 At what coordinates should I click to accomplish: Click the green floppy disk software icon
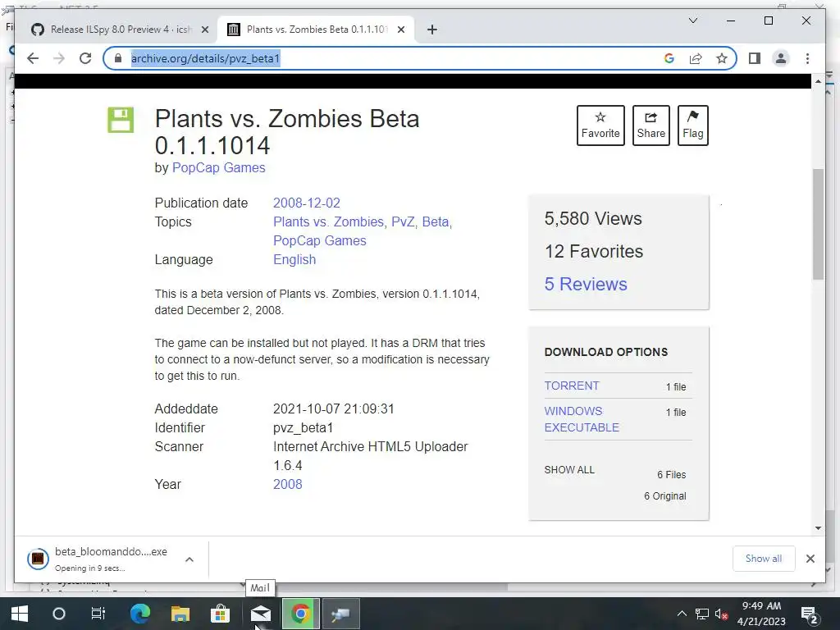[x=121, y=120]
